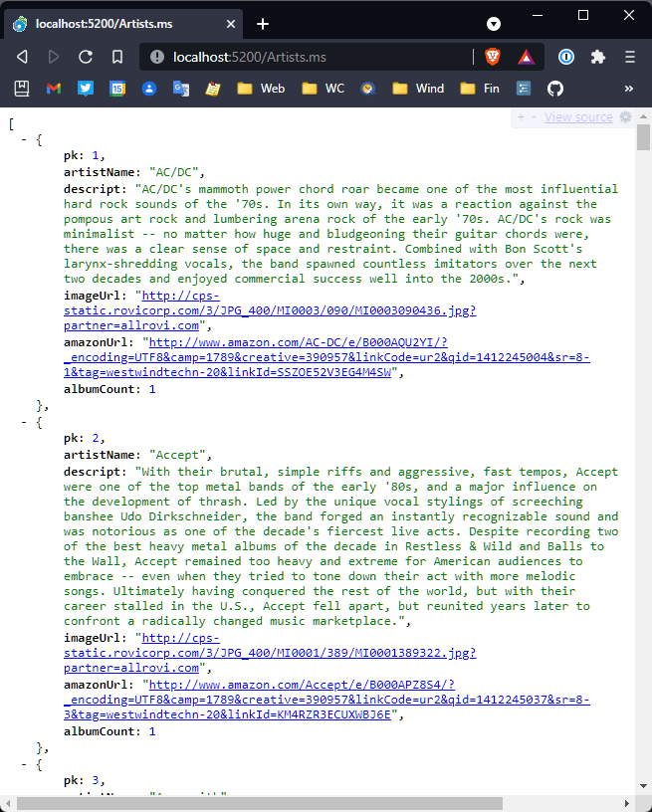This screenshot has height=812, width=652.
Task: Open the Wind bookmarks folder
Action: (x=418, y=89)
